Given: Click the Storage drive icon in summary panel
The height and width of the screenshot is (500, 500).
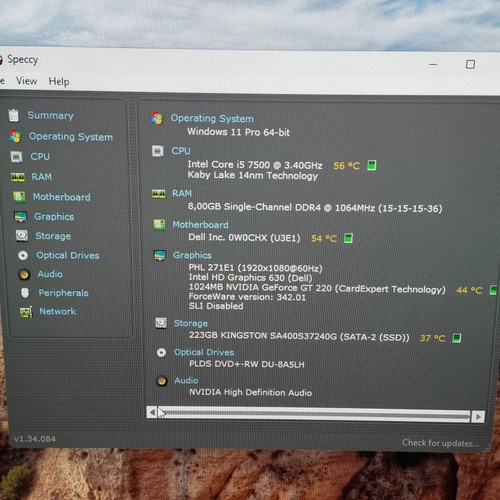Looking at the screenshot, I should 161,323.
